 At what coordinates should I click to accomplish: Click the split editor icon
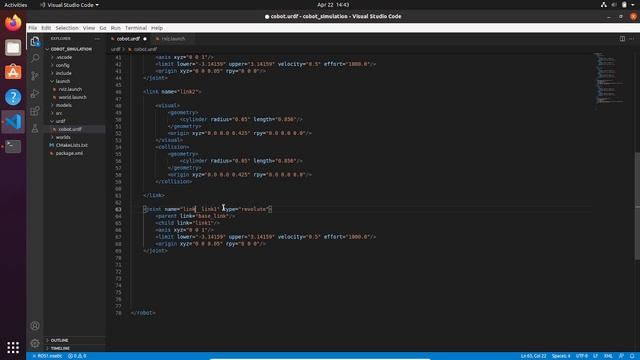[x=622, y=39]
